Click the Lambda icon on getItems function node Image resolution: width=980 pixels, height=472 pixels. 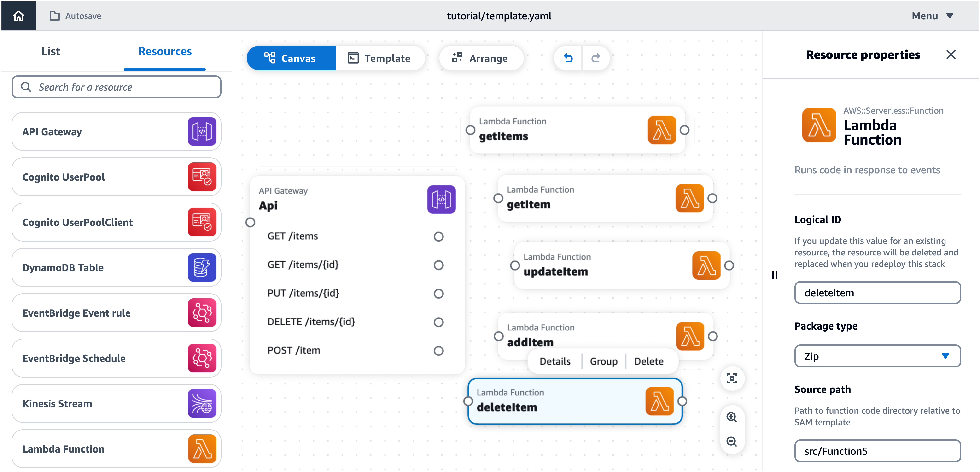(661, 130)
